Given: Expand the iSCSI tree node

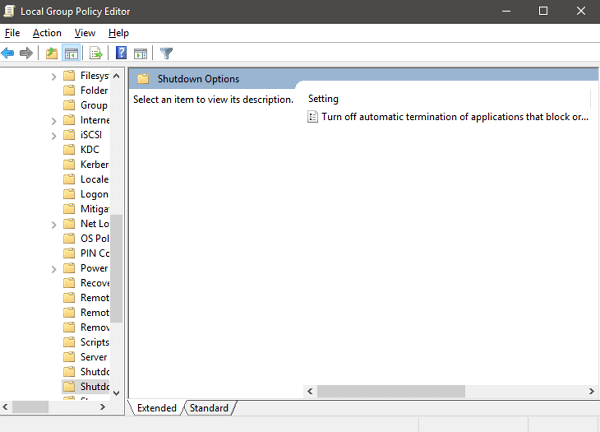Looking at the screenshot, I should (x=54, y=136).
